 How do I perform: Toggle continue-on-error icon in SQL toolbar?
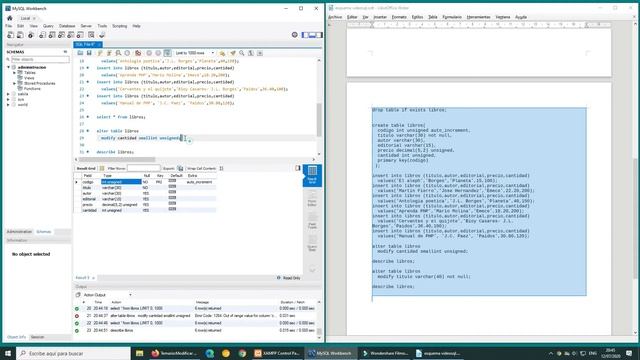coord(138,53)
